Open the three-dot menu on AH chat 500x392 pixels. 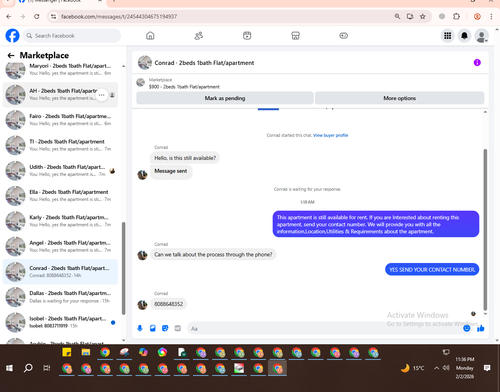[x=102, y=95]
